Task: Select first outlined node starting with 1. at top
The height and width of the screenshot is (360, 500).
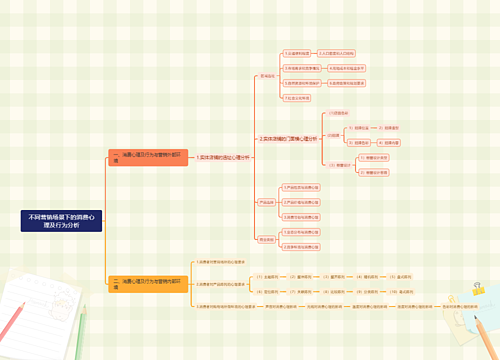Action: 297,53
